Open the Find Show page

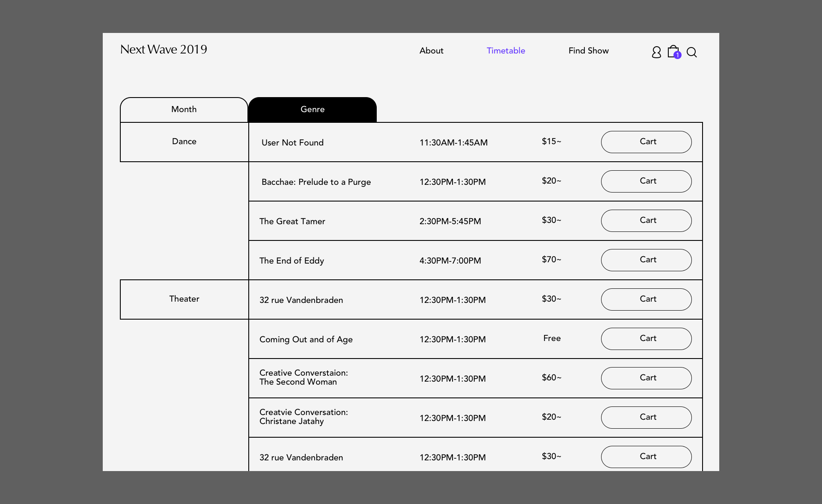click(x=588, y=50)
